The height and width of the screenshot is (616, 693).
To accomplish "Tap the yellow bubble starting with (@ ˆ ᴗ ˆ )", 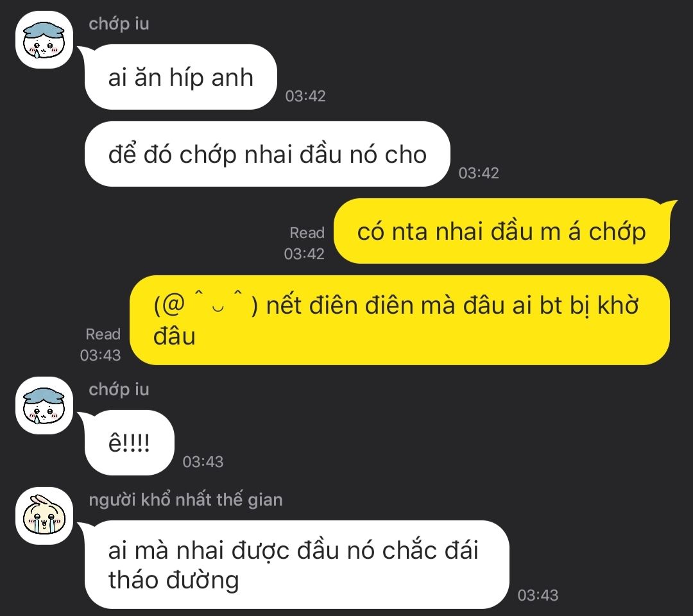I will [400, 320].
